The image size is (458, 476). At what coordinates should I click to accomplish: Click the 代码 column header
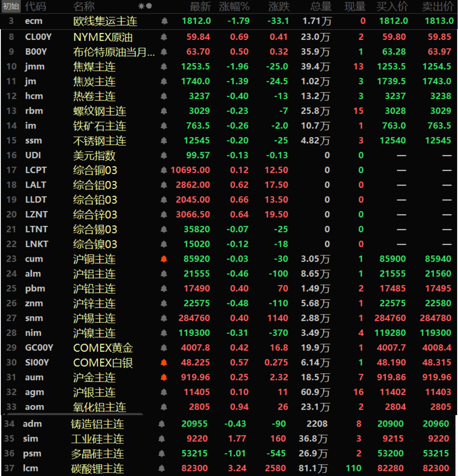pyautogui.click(x=35, y=6)
